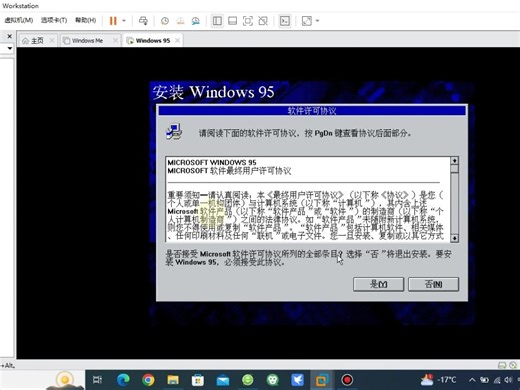Click inside the license agreement text box

[x=308, y=199]
